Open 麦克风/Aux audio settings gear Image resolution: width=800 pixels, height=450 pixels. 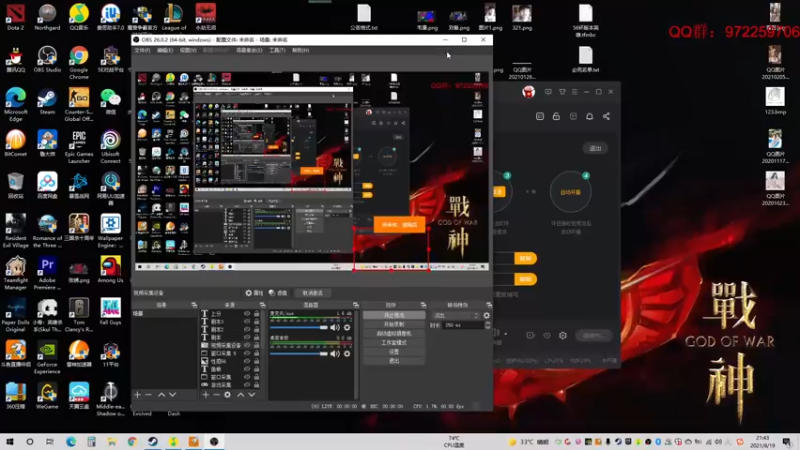click(347, 328)
